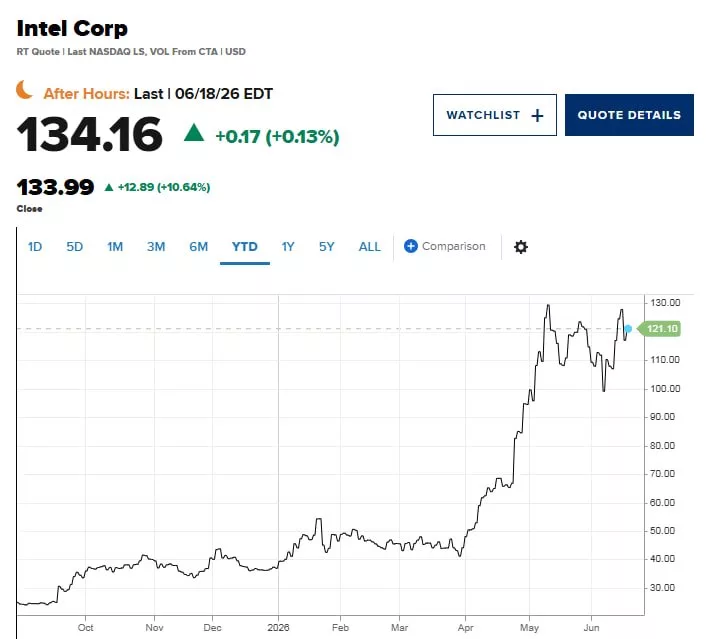Click the blue plus Comparison icon
714x639 pixels.
(410, 246)
